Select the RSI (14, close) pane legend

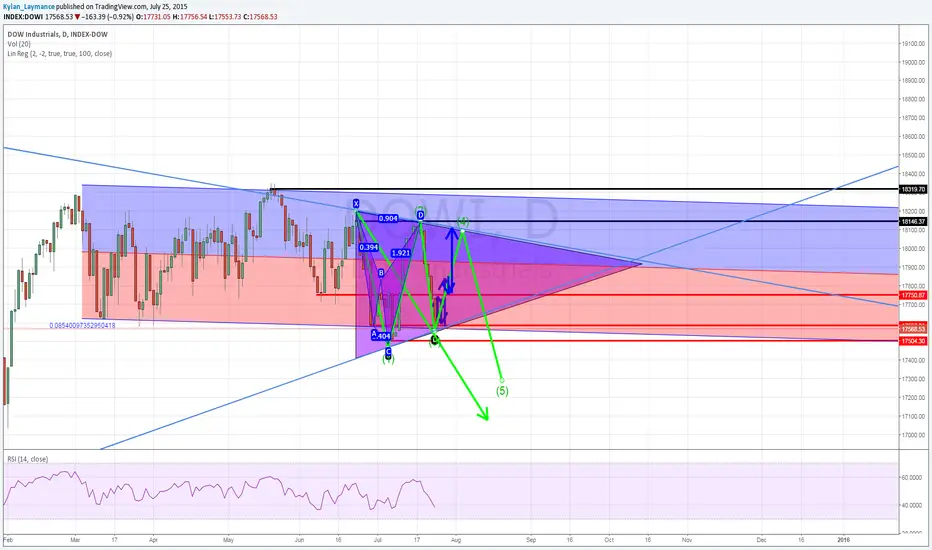point(28,459)
